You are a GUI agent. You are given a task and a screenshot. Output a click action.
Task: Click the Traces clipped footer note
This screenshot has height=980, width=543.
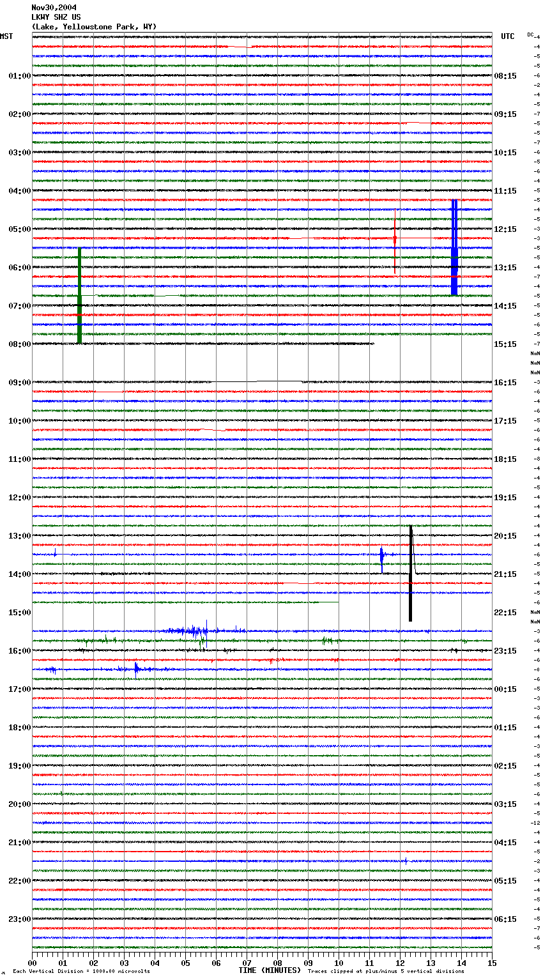click(386, 971)
